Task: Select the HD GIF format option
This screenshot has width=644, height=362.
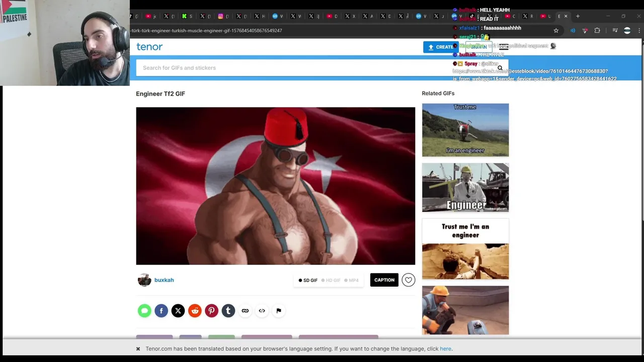Action: pos(331,281)
